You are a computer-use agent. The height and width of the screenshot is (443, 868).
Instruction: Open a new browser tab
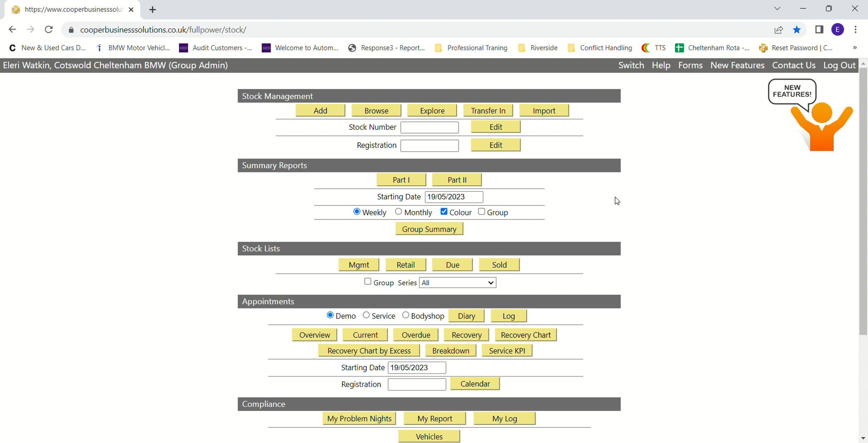pyautogui.click(x=152, y=10)
